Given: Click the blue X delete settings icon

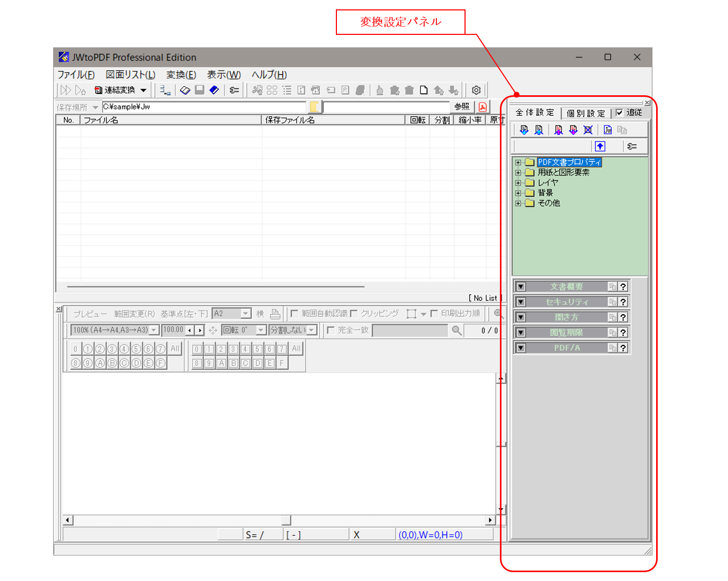Looking at the screenshot, I should click(x=588, y=130).
